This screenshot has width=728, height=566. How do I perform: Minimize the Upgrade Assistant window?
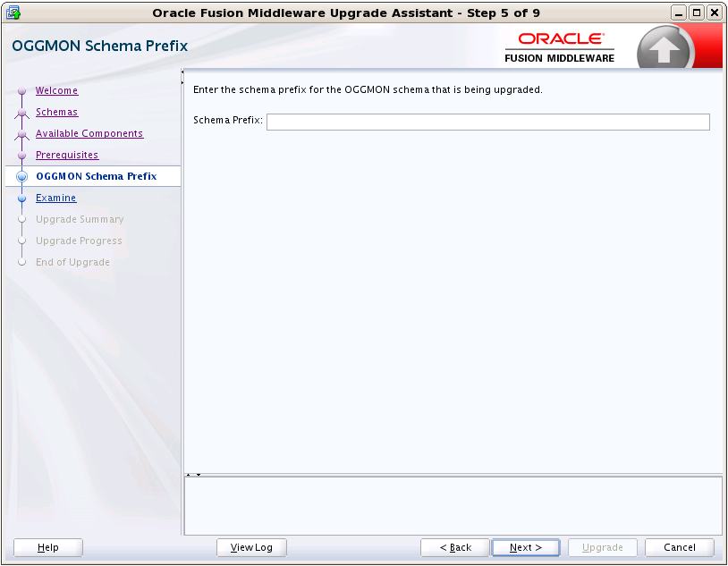679,13
